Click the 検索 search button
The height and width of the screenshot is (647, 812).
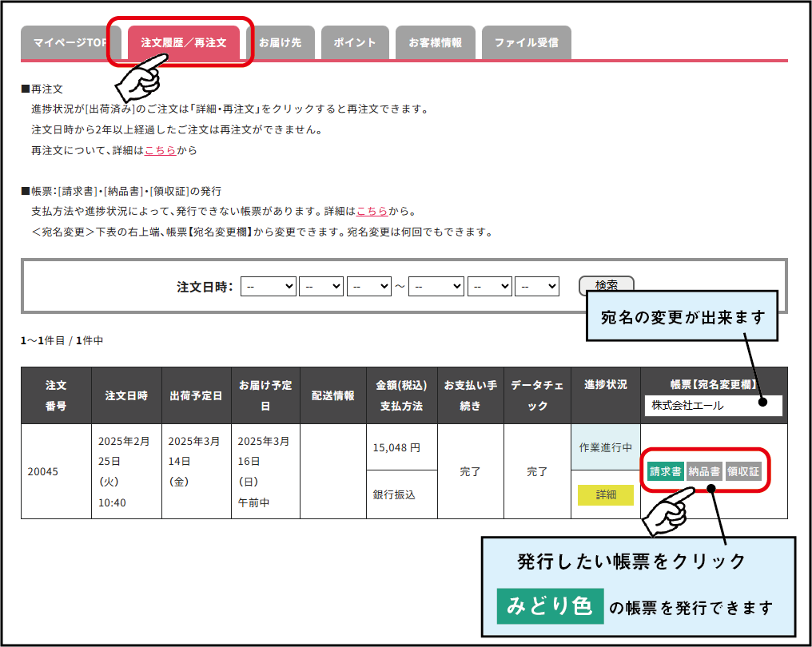click(606, 285)
